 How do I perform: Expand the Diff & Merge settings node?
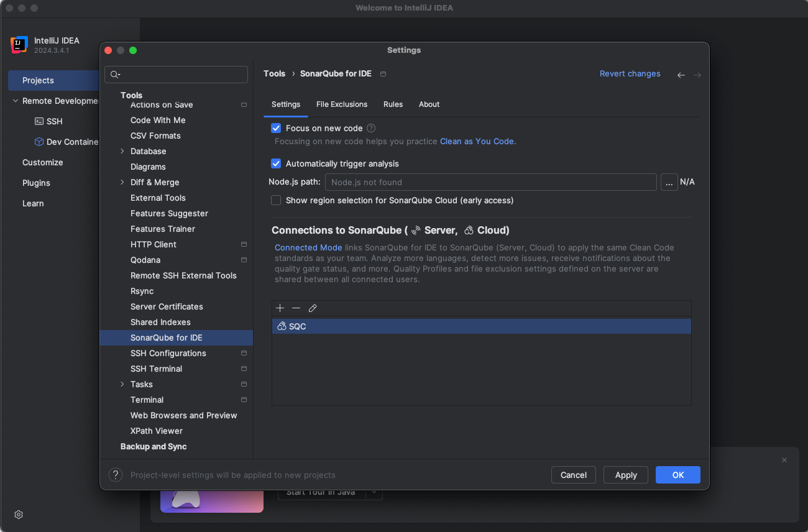[122, 182]
